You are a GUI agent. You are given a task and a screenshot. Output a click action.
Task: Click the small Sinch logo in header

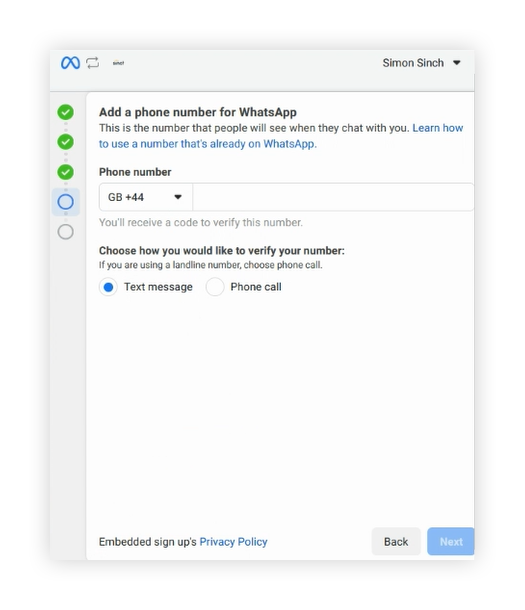point(118,63)
